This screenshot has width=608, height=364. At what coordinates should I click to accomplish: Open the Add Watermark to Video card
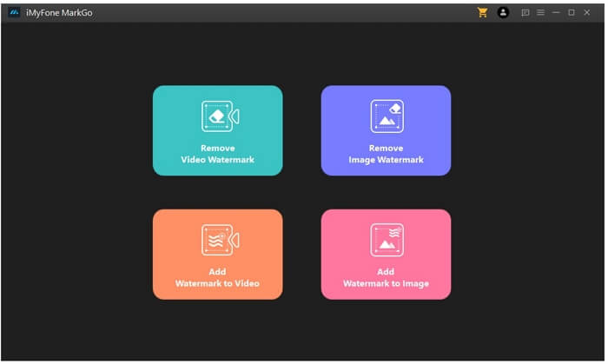pos(217,255)
